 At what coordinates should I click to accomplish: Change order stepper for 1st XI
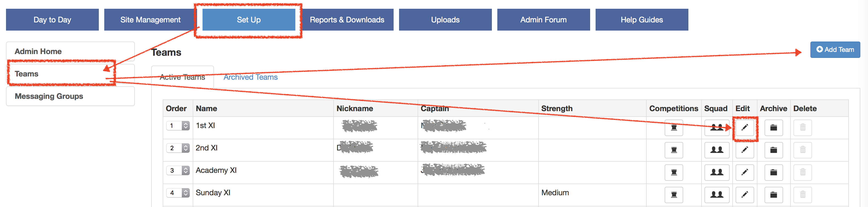tap(186, 126)
